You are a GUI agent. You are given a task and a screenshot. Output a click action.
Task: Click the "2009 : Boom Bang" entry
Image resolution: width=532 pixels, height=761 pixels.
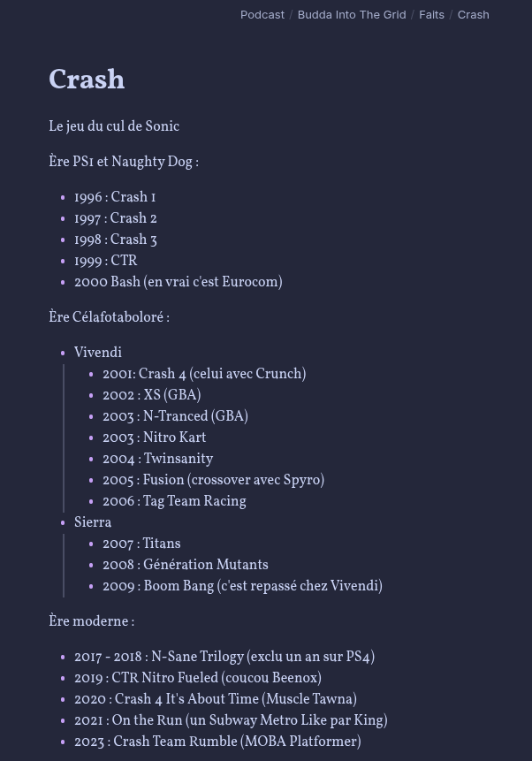click(x=242, y=587)
